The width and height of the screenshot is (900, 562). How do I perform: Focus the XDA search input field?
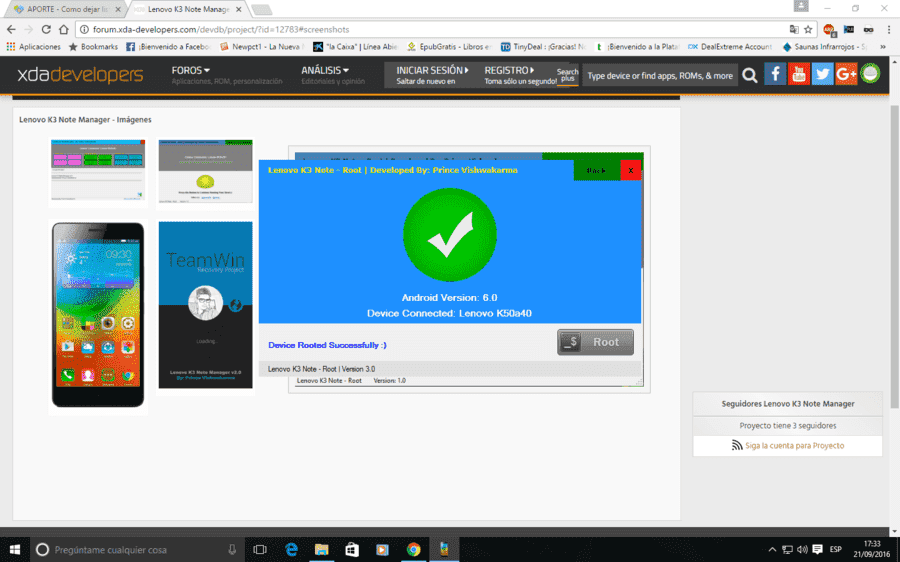coord(660,75)
